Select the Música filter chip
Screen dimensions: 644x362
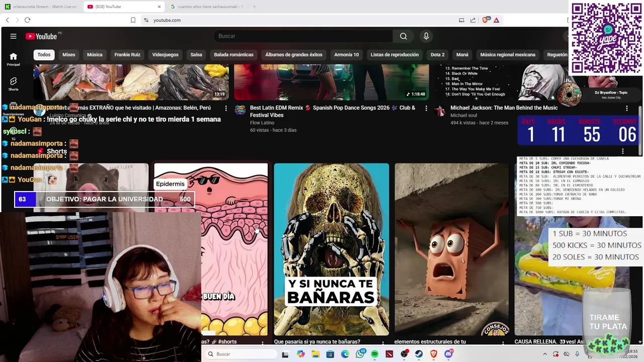(95, 55)
